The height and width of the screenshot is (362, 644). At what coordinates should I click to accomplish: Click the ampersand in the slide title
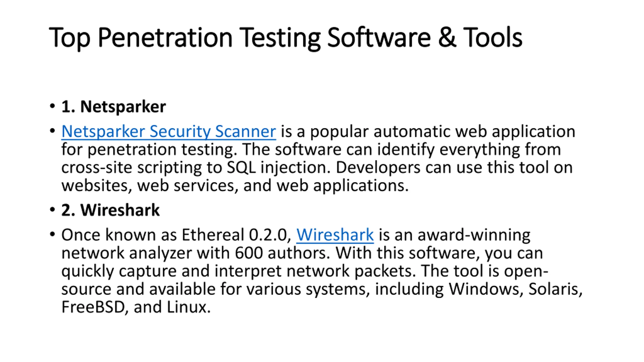tap(447, 37)
